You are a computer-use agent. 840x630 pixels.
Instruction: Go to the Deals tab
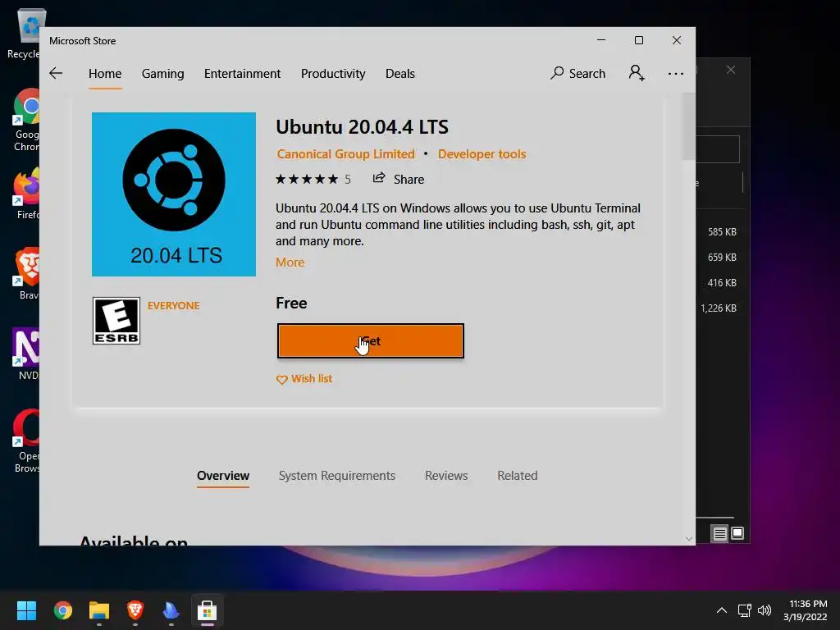pyautogui.click(x=400, y=73)
